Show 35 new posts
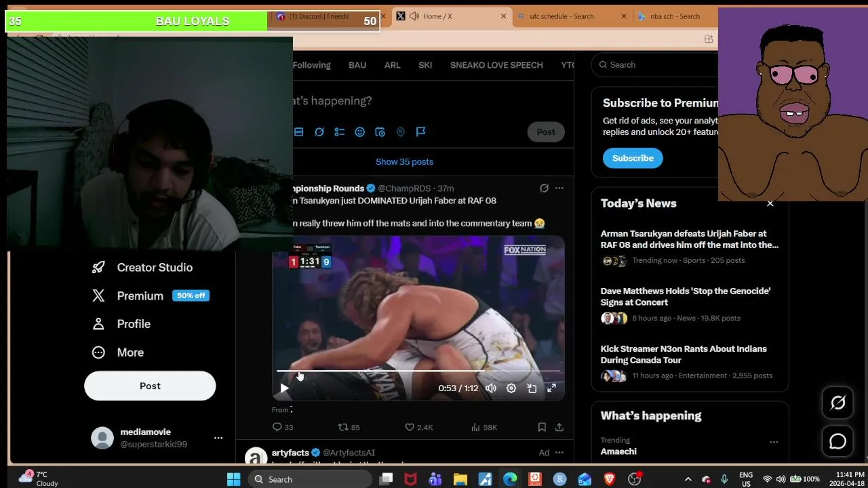This screenshot has width=868, height=488. point(404,162)
